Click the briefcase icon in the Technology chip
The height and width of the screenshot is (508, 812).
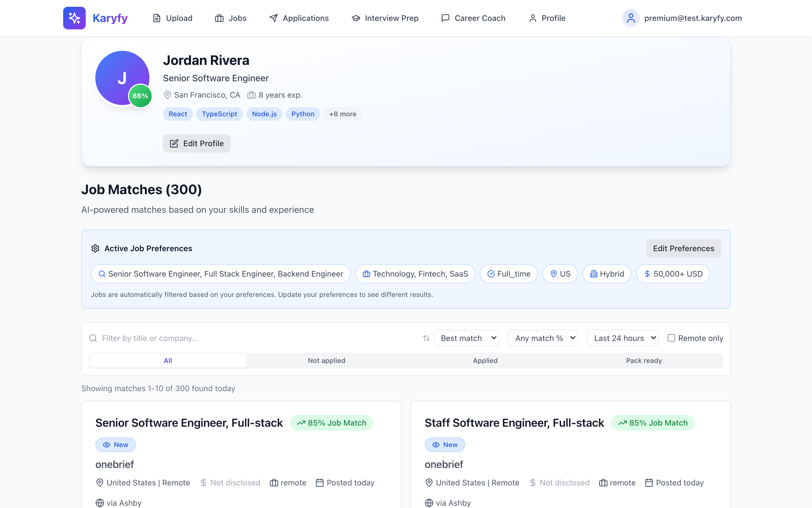(367, 274)
